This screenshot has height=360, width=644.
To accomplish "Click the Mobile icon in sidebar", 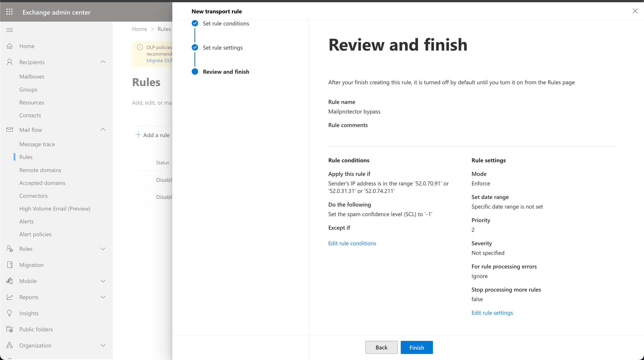I will [10, 281].
